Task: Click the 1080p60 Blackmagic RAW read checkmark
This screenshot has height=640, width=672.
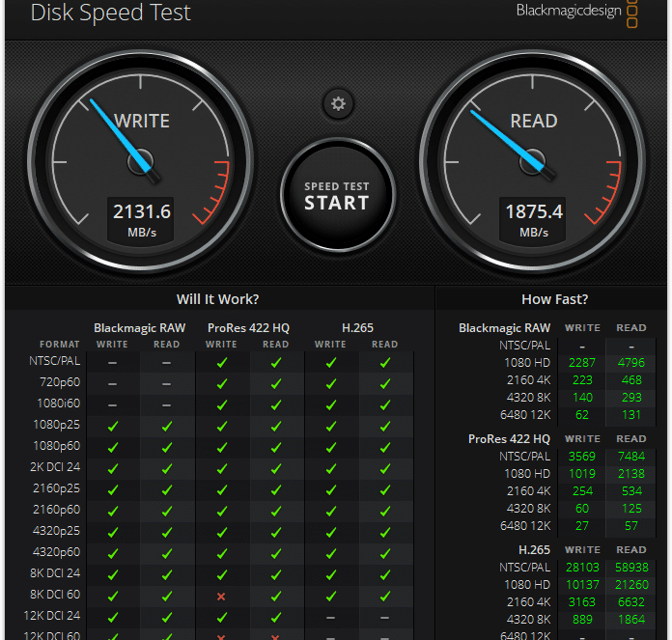Action: coord(167,447)
